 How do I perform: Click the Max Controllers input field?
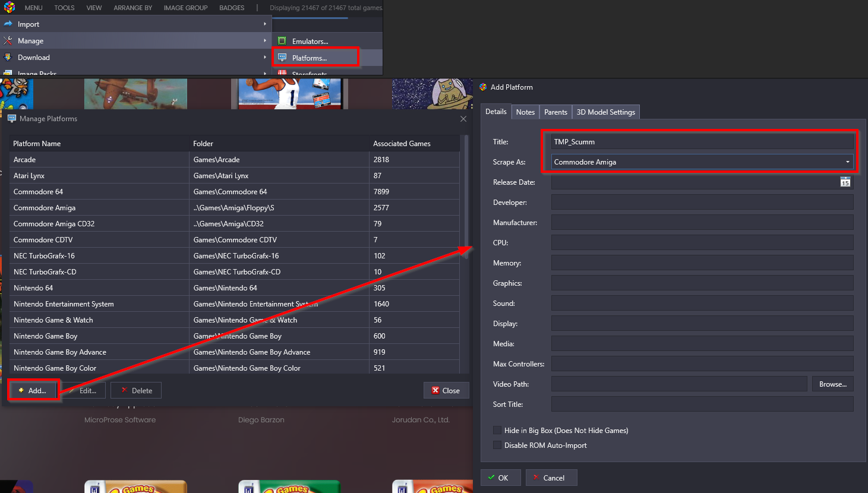(702, 364)
